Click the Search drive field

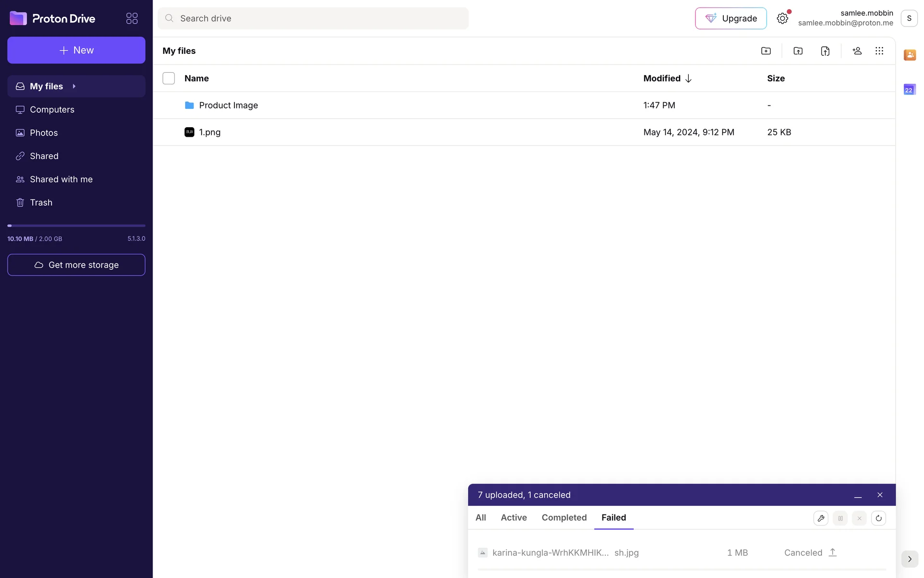coord(313,18)
